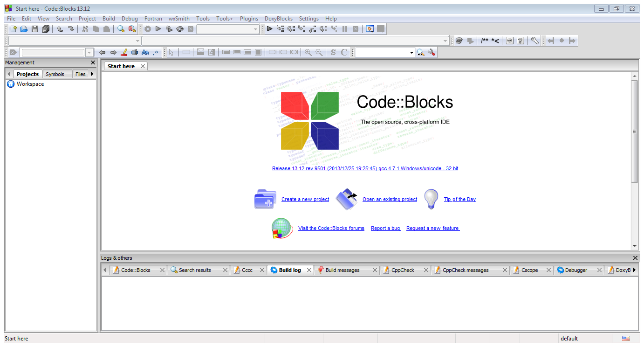Click the Abort build icon

(191, 29)
